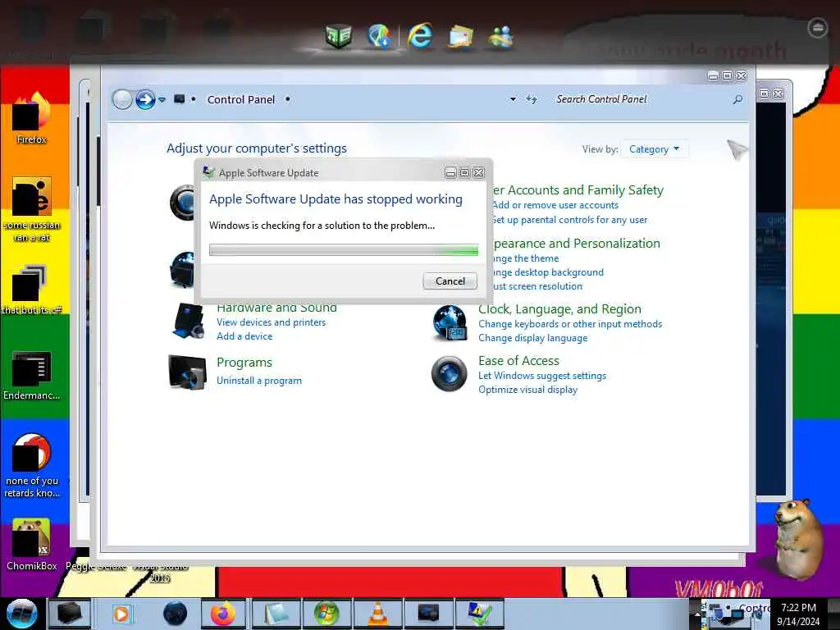
Task: Click the Programs category icon
Action: [187, 372]
